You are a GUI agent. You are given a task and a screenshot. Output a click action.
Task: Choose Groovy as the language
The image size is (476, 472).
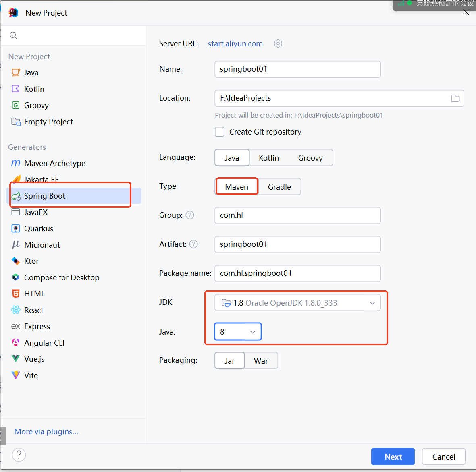(x=310, y=158)
